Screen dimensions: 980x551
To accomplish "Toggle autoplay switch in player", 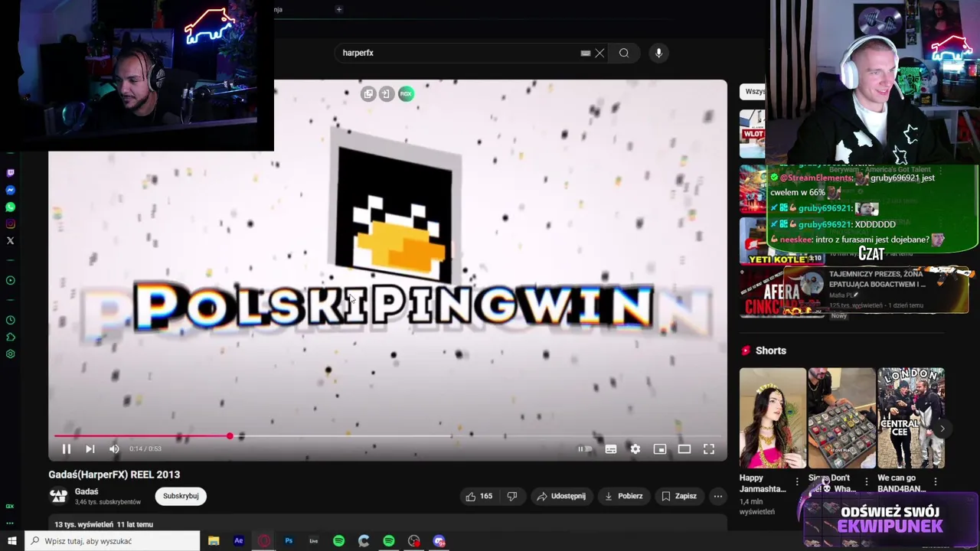I will (x=585, y=449).
